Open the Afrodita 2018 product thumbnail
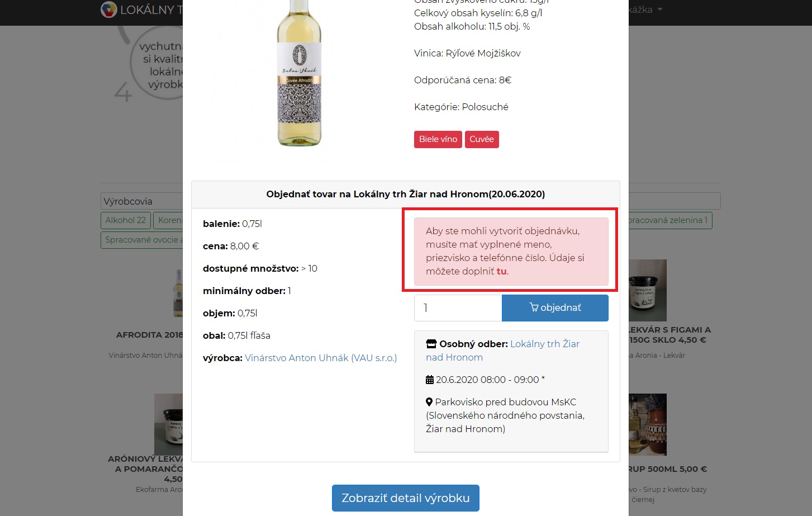This screenshot has width=812, height=516. [178, 293]
